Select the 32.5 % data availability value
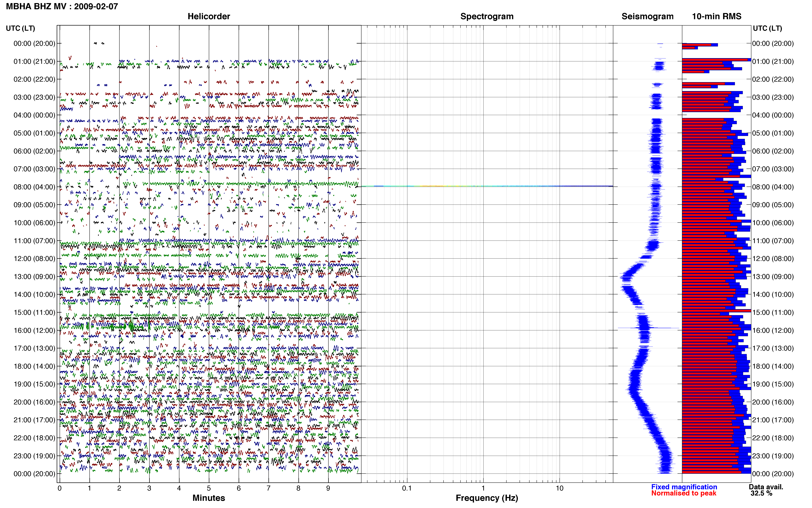This screenshot has width=812, height=508. (x=761, y=493)
